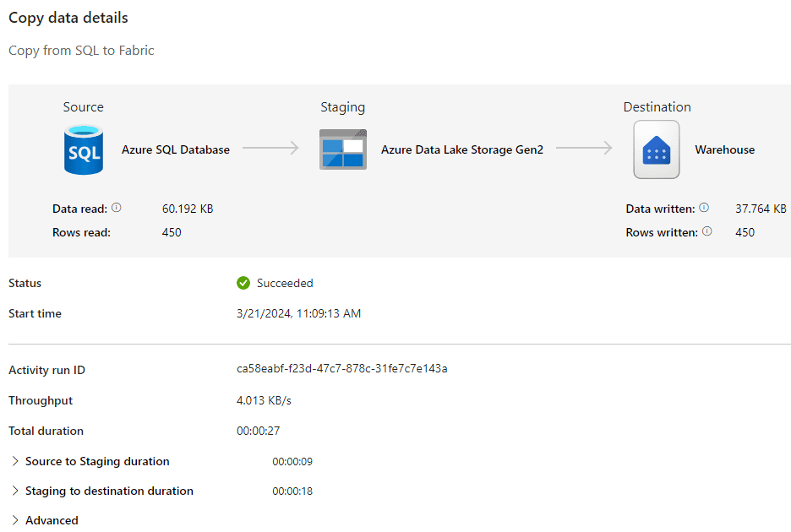Screen dimensions: 791x532
Task: Click the Start time label
Action: tap(35, 313)
